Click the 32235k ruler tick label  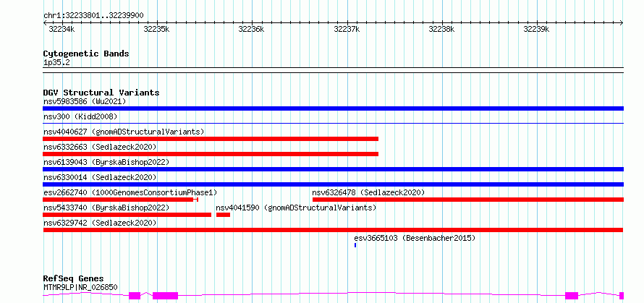(156, 29)
